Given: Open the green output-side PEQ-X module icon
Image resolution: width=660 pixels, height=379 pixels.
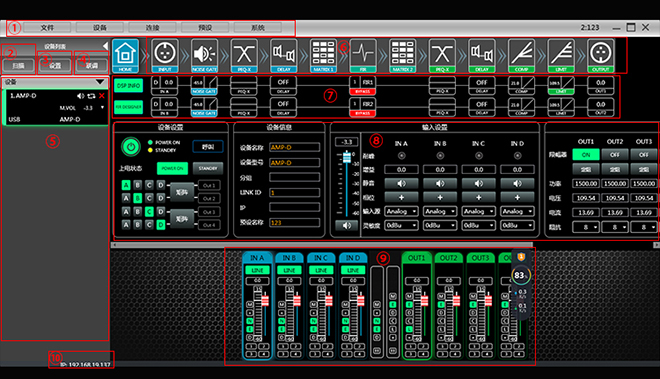Looking at the screenshot, I should 442,56.
